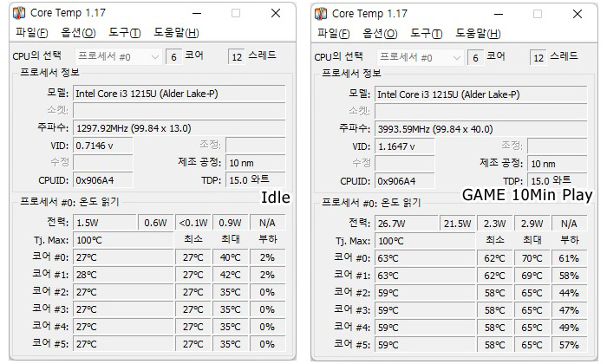Close the right Core Temp window

[x=578, y=14]
